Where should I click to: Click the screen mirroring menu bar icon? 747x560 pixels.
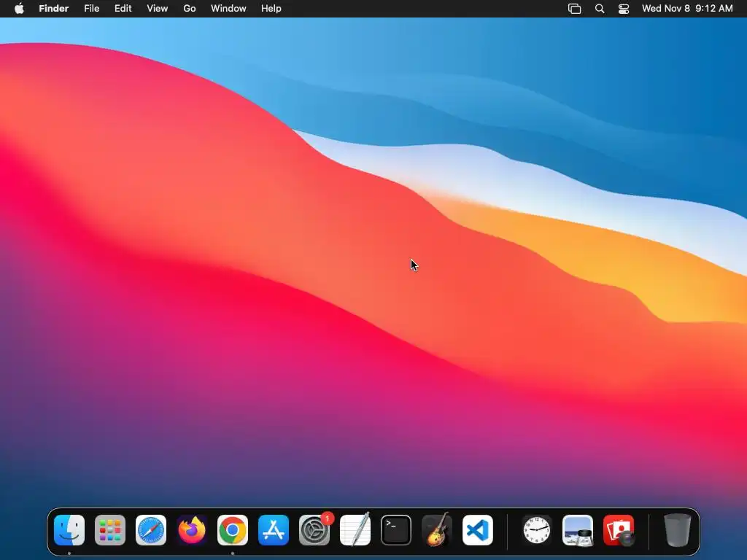575,9
